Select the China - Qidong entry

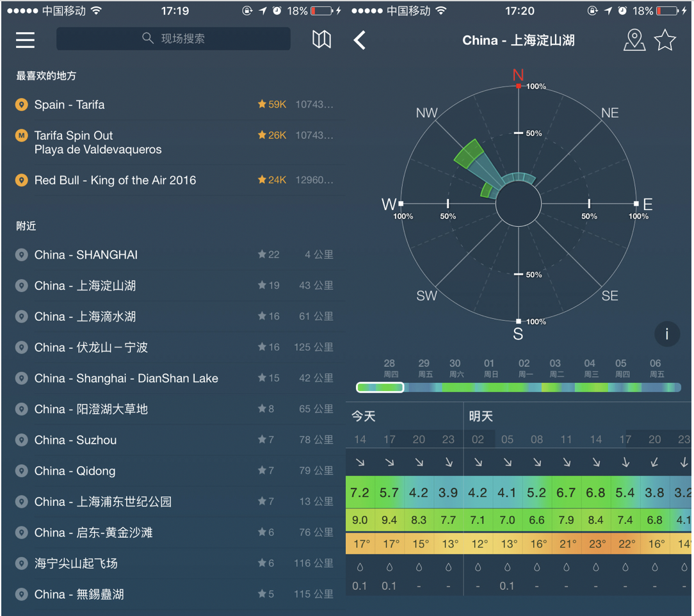75,471
